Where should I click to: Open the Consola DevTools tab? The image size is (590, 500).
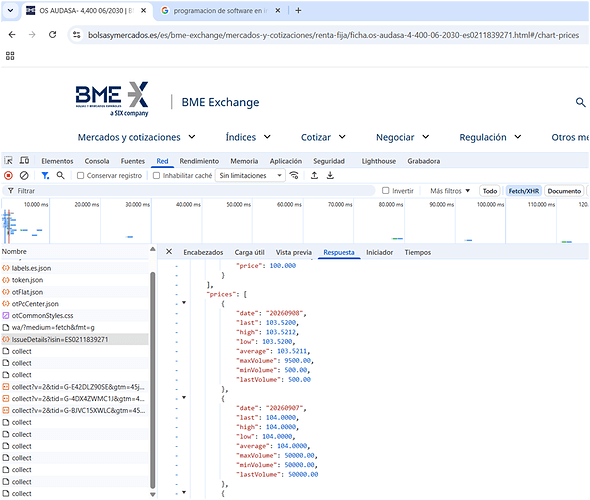pyautogui.click(x=97, y=161)
